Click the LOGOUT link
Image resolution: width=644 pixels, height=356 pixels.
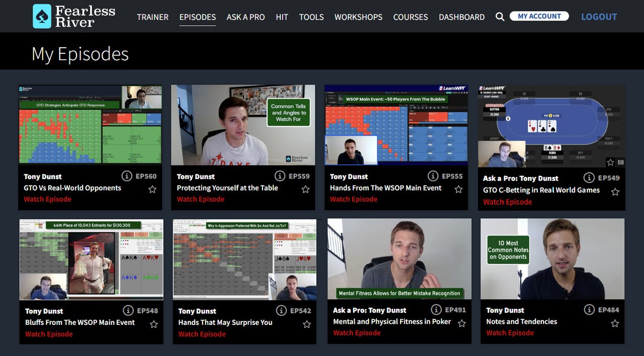click(599, 17)
